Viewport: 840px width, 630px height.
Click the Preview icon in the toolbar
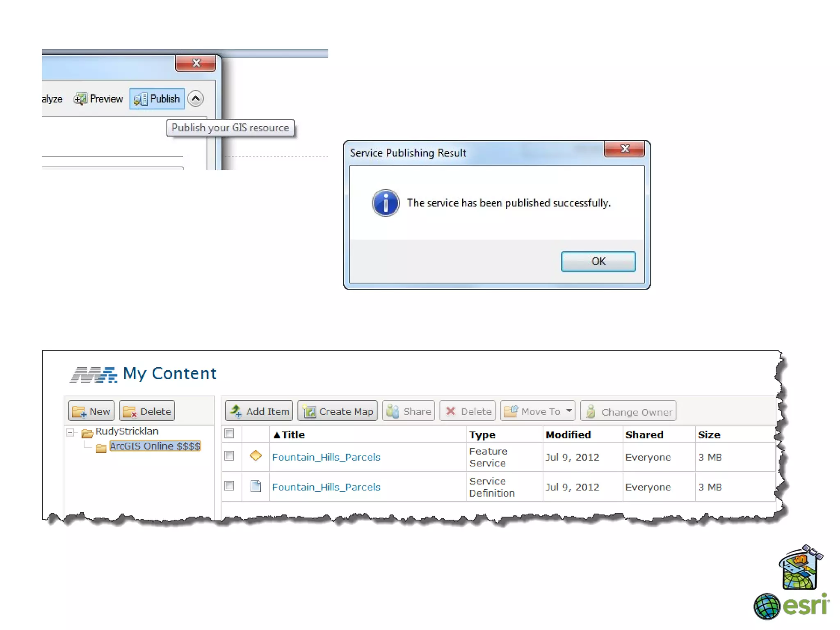tap(80, 99)
